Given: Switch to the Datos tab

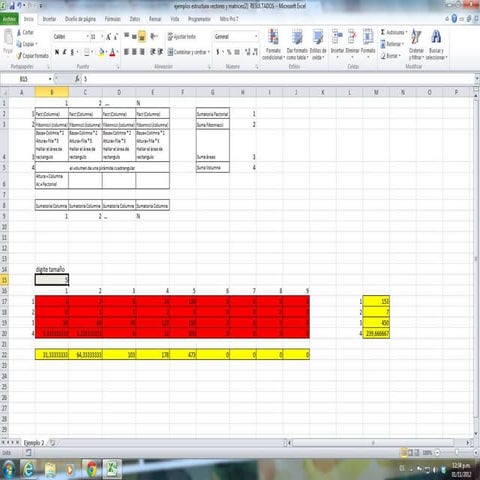Looking at the screenshot, I should 135,19.
